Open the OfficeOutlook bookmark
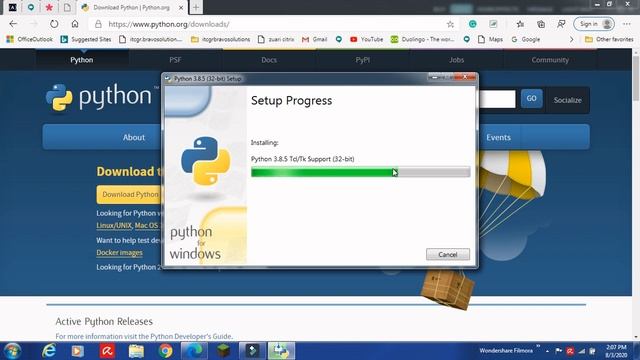This screenshot has height=360, width=640. (x=29, y=39)
